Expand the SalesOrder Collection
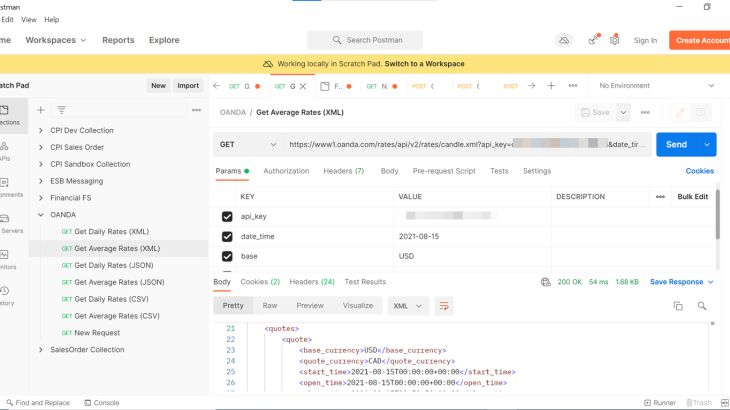Image resolution: width=730 pixels, height=410 pixels. [x=41, y=350]
